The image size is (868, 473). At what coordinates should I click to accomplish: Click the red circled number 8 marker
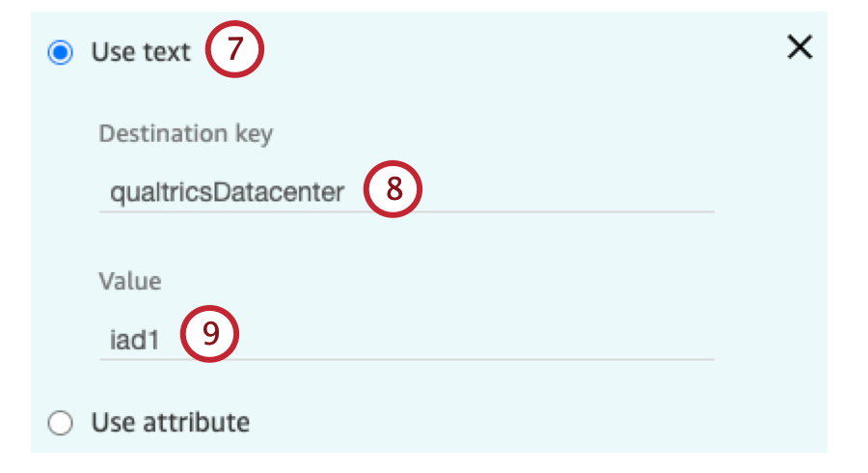pyautogui.click(x=393, y=189)
